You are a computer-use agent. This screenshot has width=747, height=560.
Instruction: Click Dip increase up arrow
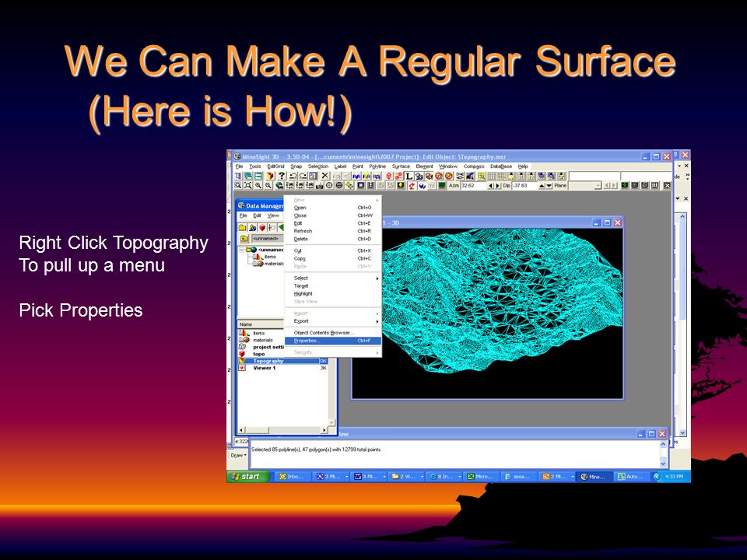click(542, 185)
